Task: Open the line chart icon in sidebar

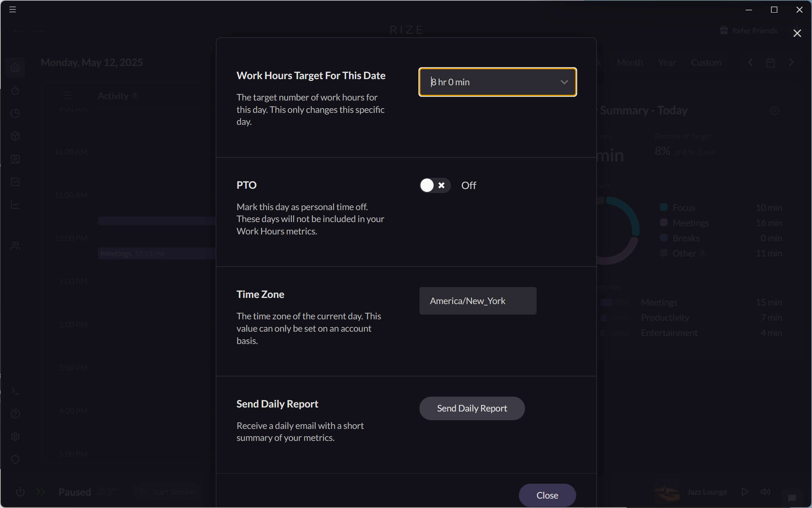Action: pos(15,205)
